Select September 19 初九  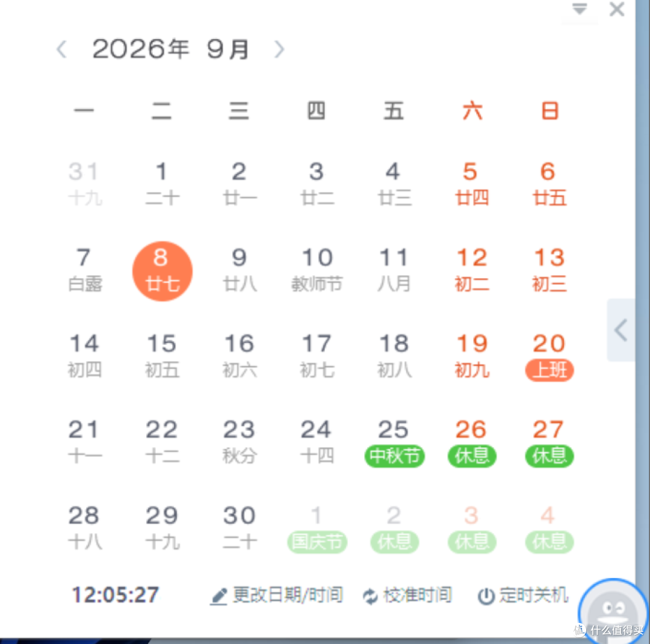pyautogui.click(x=472, y=356)
